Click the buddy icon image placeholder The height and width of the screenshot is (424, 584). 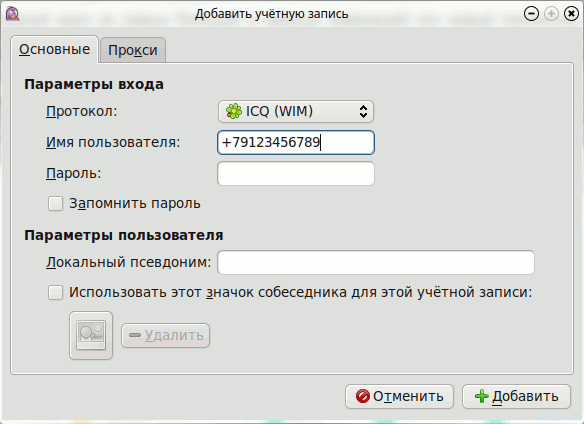[x=91, y=335]
